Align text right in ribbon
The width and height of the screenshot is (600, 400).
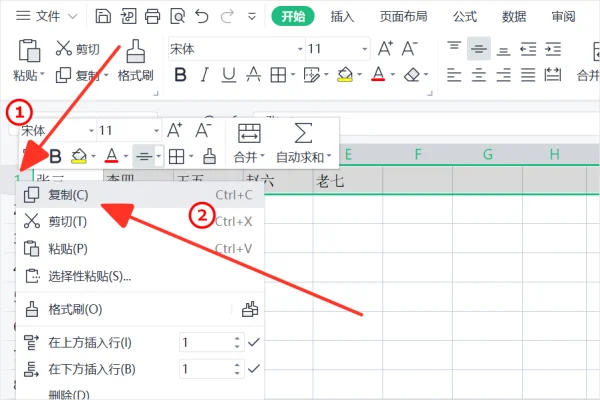[503, 75]
